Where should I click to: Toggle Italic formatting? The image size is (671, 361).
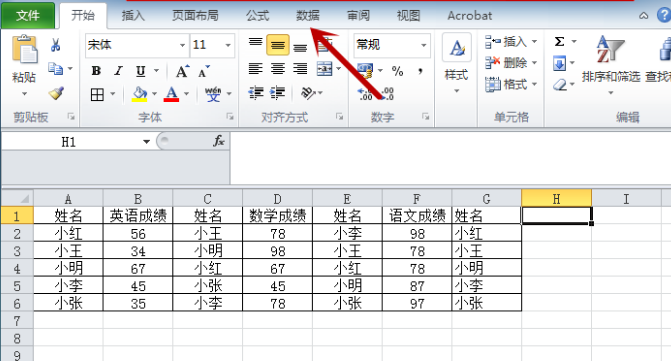point(119,71)
